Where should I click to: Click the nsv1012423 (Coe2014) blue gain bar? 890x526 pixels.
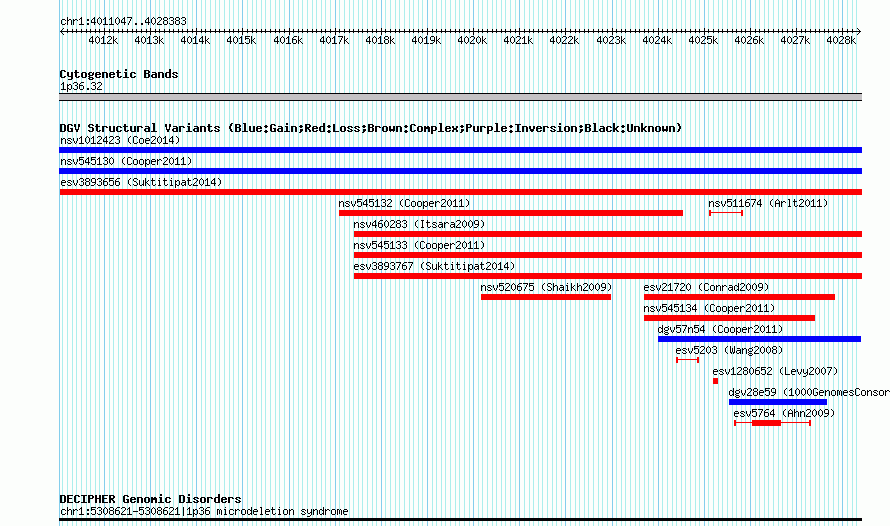pyautogui.click(x=460, y=150)
